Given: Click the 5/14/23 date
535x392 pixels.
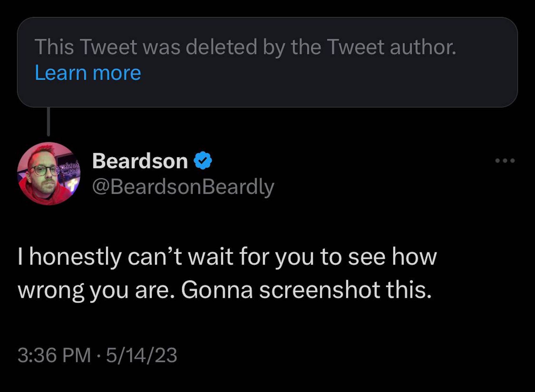Looking at the screenshot, I should coord(142,355).
